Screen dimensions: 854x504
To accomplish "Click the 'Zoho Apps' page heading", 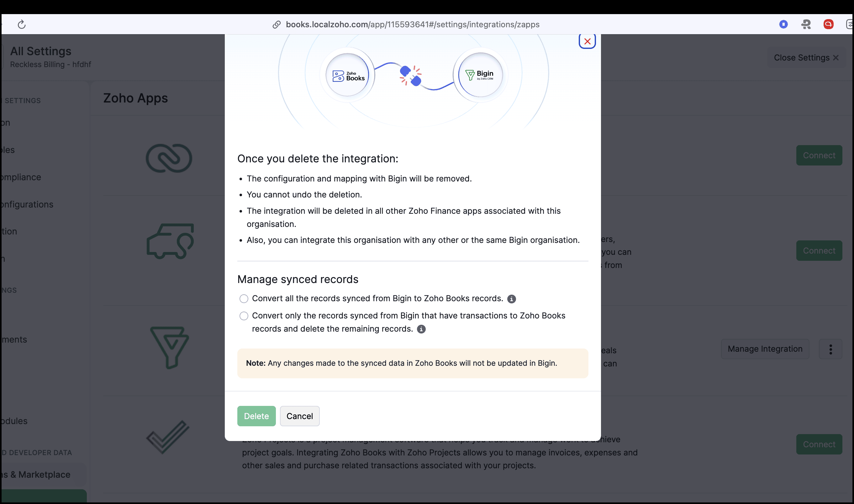I will (135, 98).
